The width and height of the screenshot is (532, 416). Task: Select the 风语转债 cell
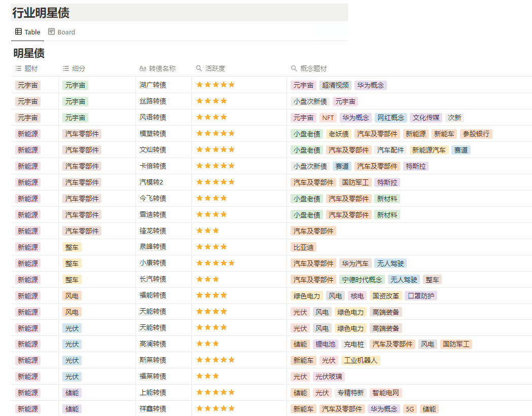[164, 118]
